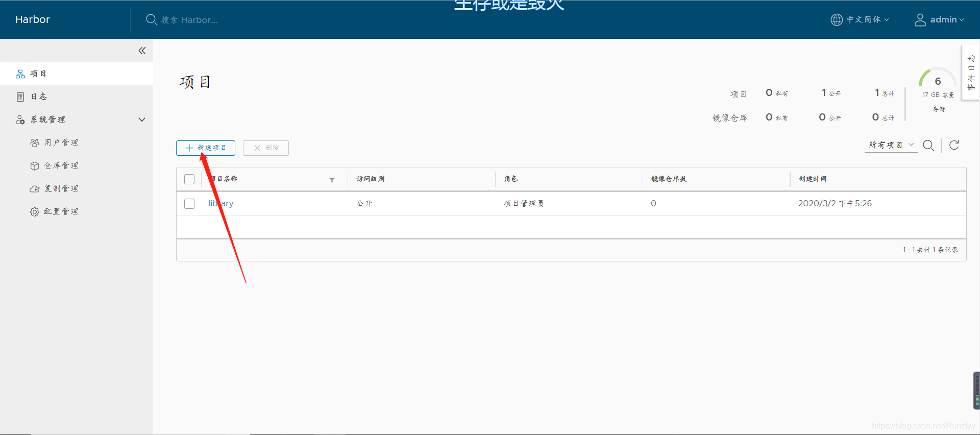Focus the 搜索 Harbor search field
This screenshot has width=980, height=435.
coord(190,20)
